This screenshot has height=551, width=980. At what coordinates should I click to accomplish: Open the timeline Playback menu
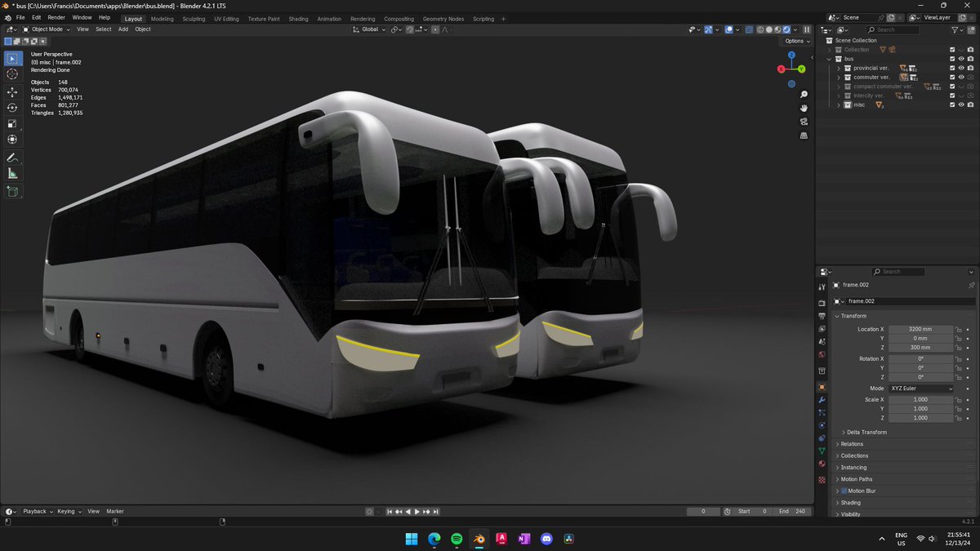coord(38,511)
